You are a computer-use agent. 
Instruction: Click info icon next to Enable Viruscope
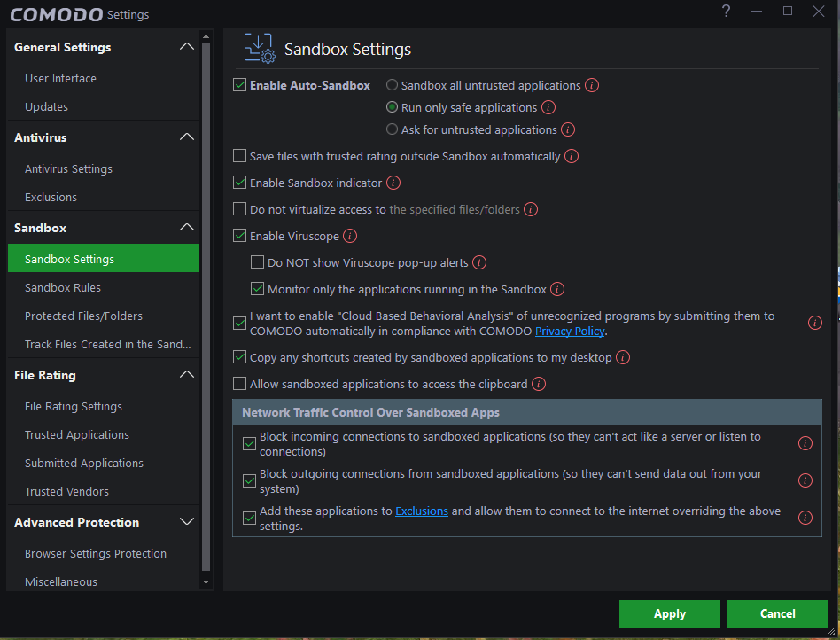pyautogui.click(x=350, y=237)
